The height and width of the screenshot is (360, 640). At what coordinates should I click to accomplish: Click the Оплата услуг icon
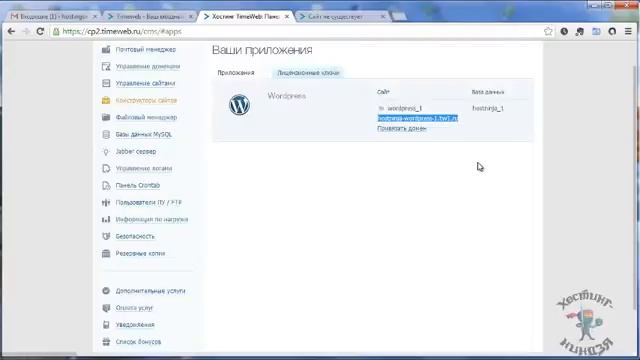pos(106,308)
